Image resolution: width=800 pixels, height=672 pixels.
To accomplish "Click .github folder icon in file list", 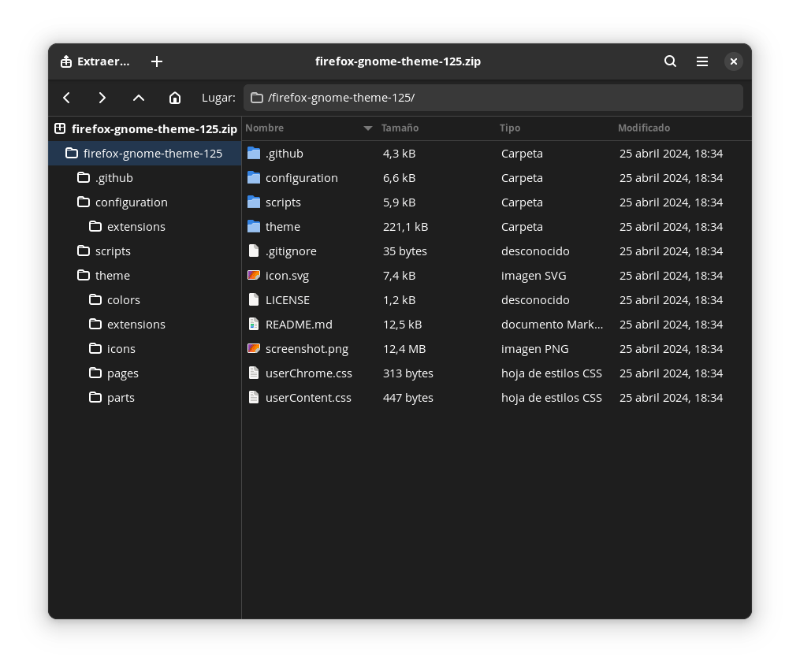I will coord(254,154).
